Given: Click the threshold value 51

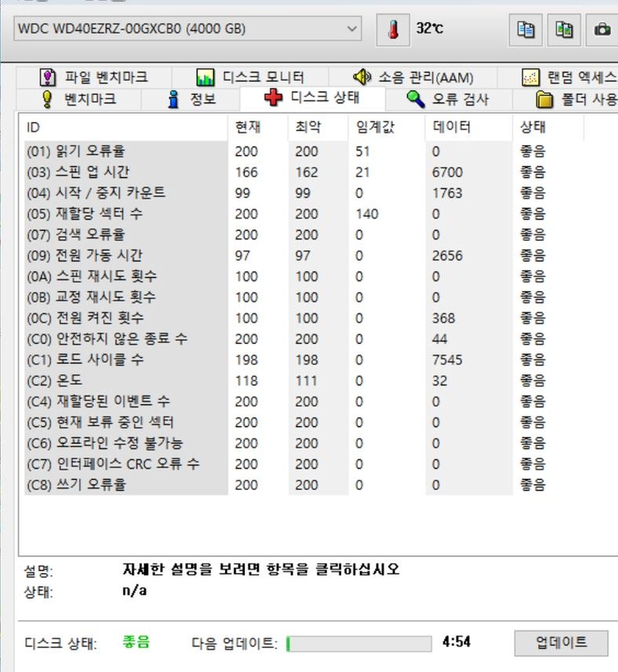Looking at the screenshot, I should [363, 151].
